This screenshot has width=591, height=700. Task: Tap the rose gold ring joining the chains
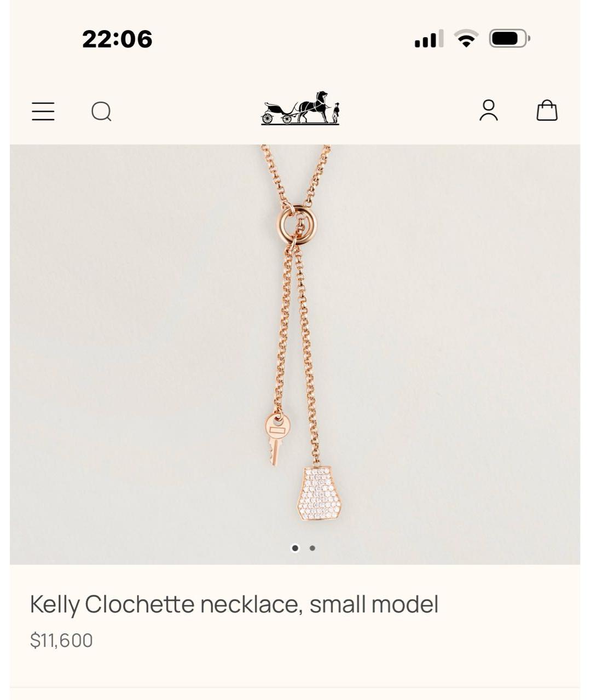click(297, 224)
